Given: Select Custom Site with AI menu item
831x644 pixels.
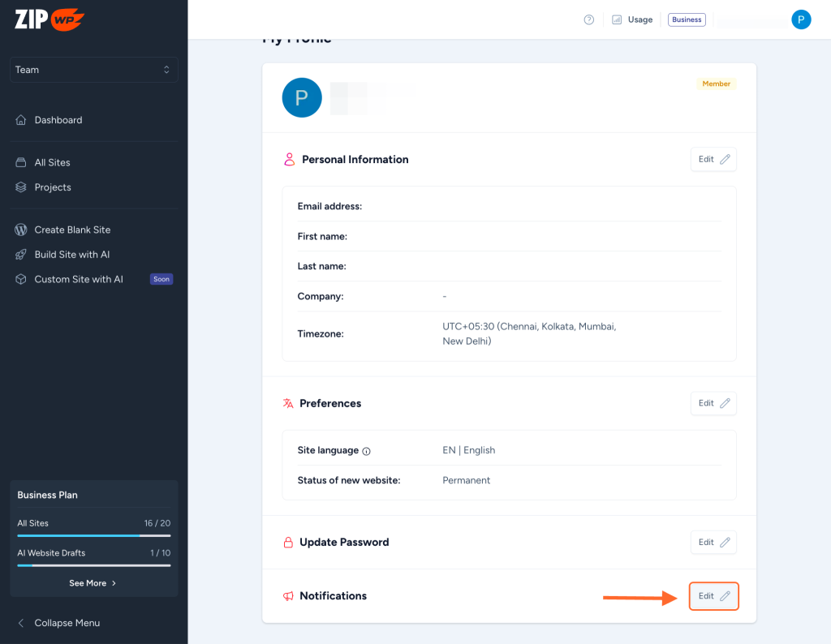Looking at the screenshot, I should tap(79, 279).
